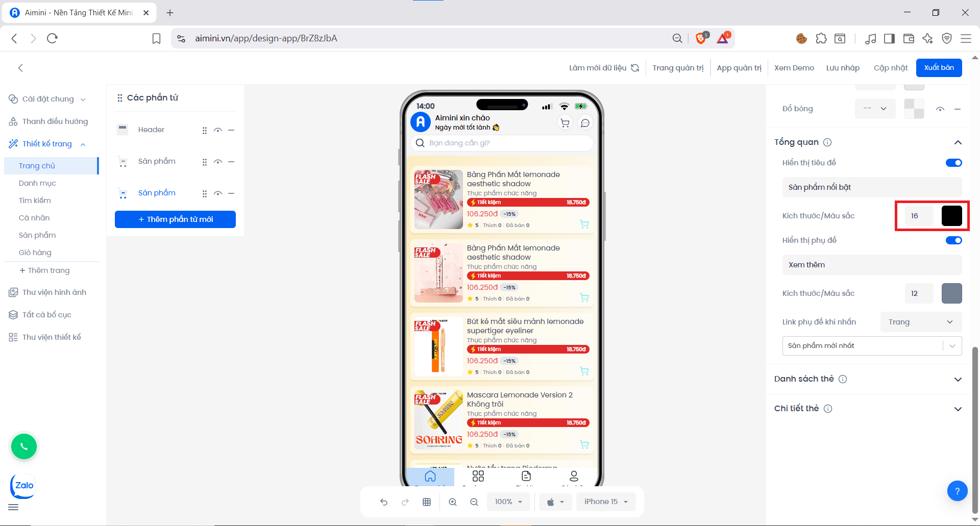This screenshot has width=980, height=526.
Task: Open the 100% zoom level dropdown
Action: click(508, 502)
